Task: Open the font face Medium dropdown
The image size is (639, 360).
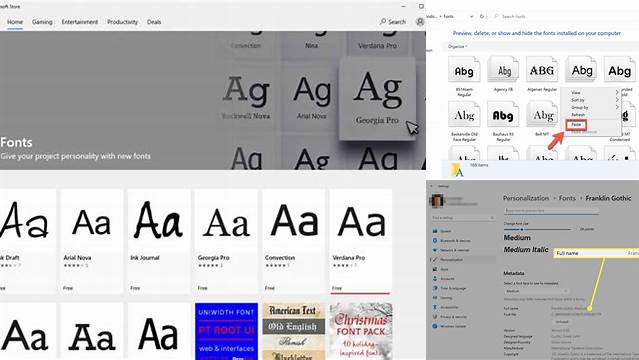Action: 535,291
